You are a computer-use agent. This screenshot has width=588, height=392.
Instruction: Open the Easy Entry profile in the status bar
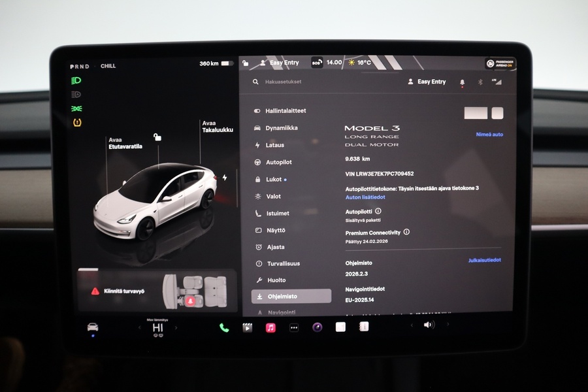pos(281,63)
